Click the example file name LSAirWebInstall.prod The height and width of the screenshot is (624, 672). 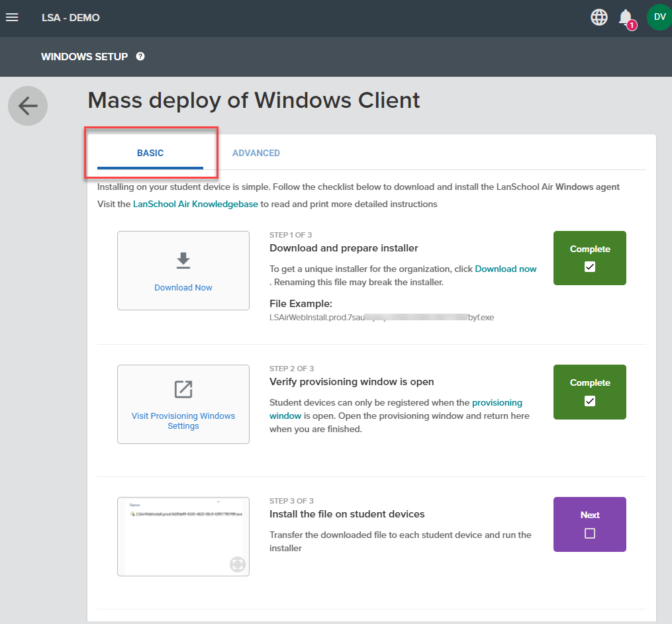[x=381, y=318]
